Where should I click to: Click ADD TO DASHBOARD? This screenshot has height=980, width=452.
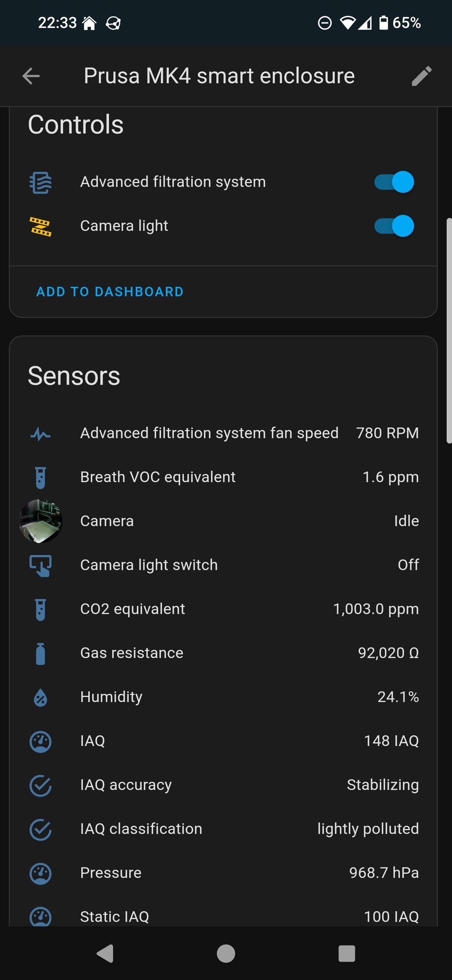coord(110,291)
